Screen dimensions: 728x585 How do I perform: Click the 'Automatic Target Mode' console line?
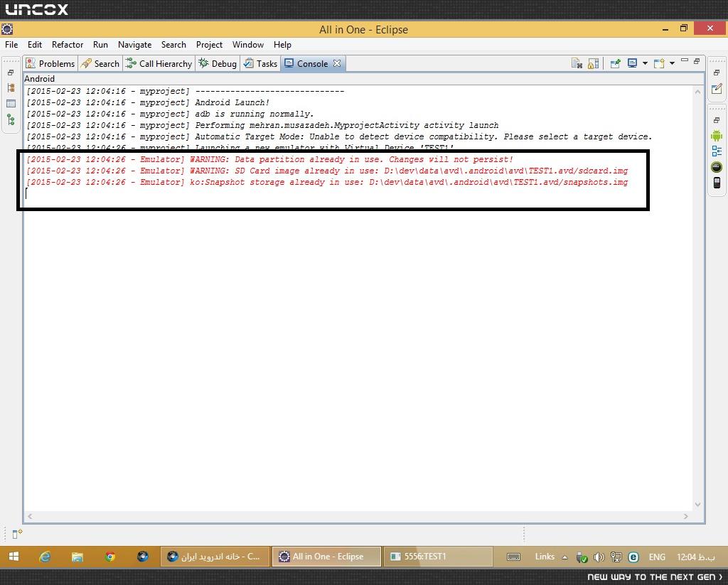point(339,136)
